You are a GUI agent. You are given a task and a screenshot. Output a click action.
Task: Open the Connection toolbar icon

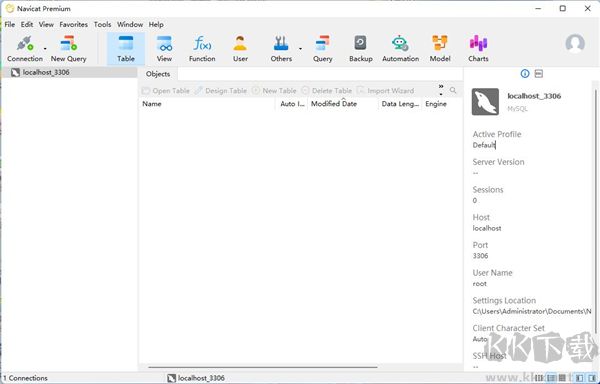[24, 49]
